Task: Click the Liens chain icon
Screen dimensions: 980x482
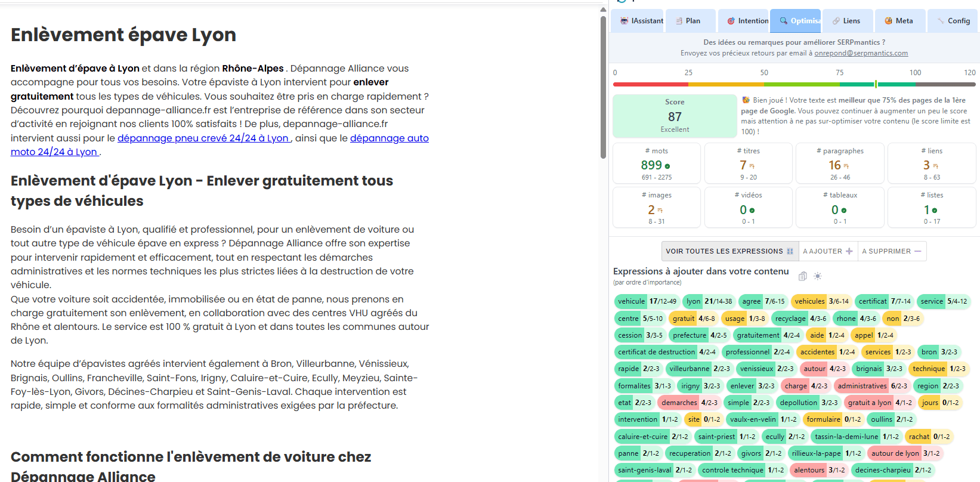Action: 836,21
